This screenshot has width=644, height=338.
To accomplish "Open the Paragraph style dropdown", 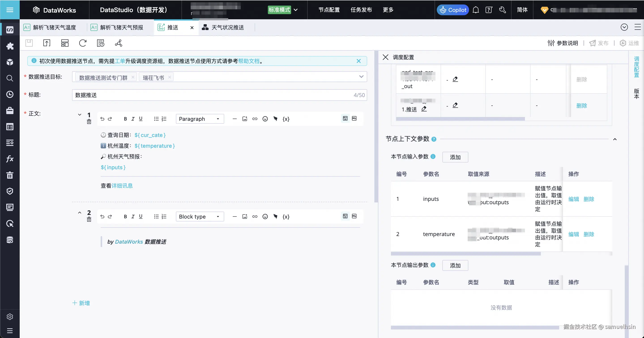I will coord(200,119).
